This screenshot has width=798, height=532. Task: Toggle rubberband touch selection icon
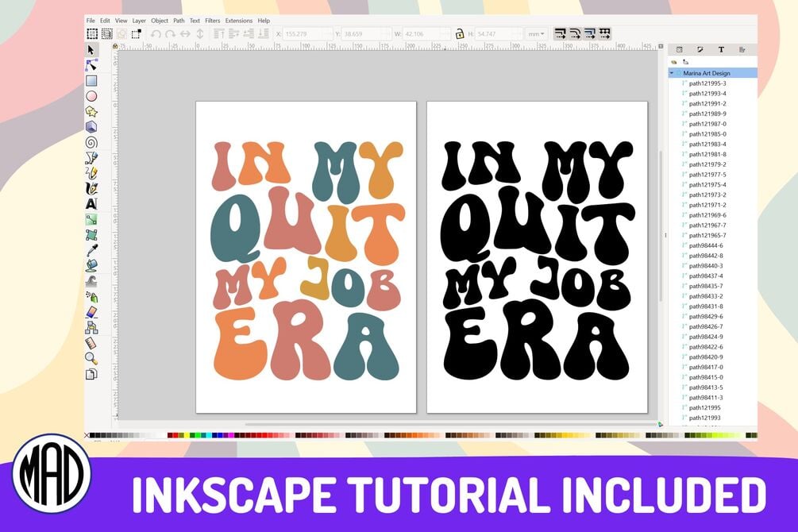[x=137, y=33]
